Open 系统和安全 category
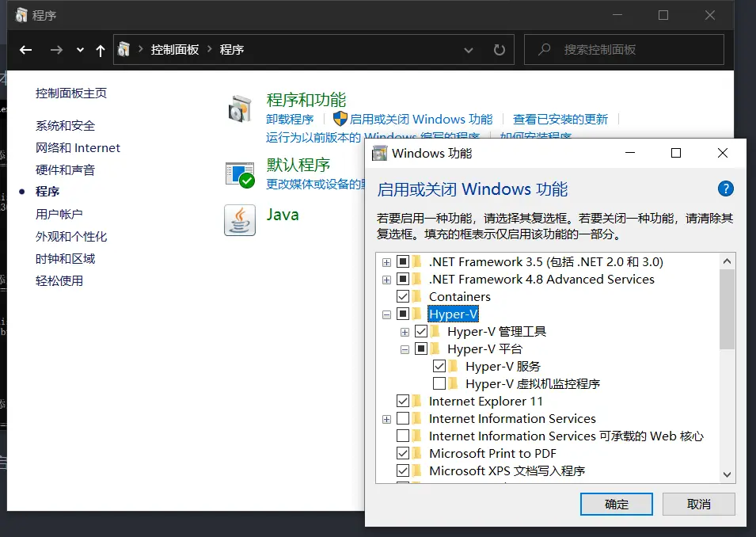Viewport: 756px width, 537px height. (65, 126)
